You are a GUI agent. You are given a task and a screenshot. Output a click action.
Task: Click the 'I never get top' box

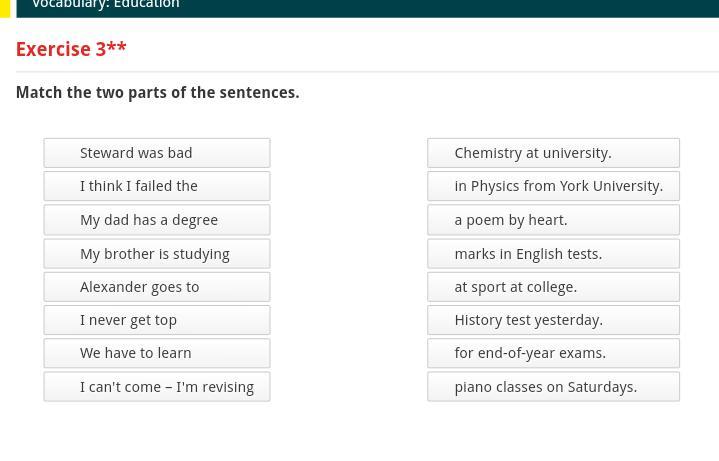click(x=156, y=320)
